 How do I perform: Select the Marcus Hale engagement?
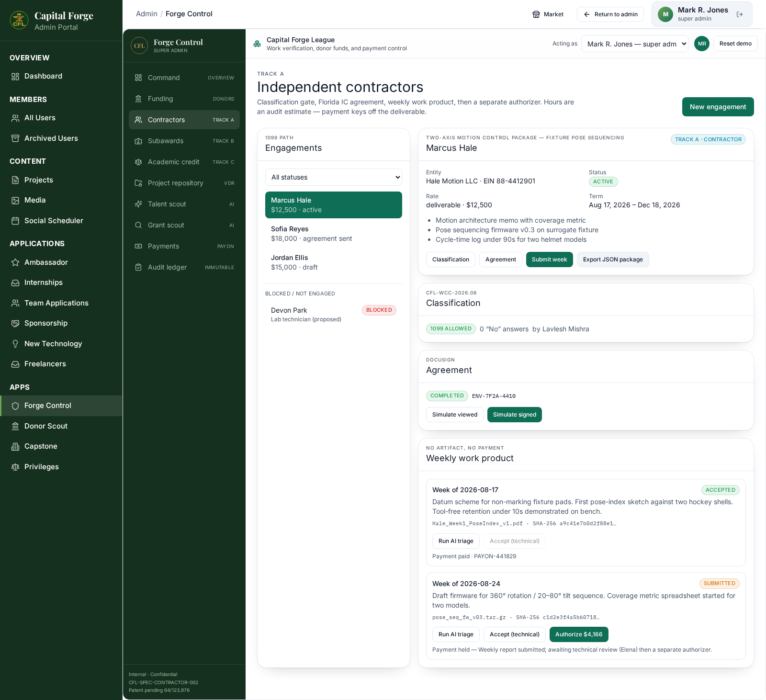pyautogui.click(x=334, y=205)
